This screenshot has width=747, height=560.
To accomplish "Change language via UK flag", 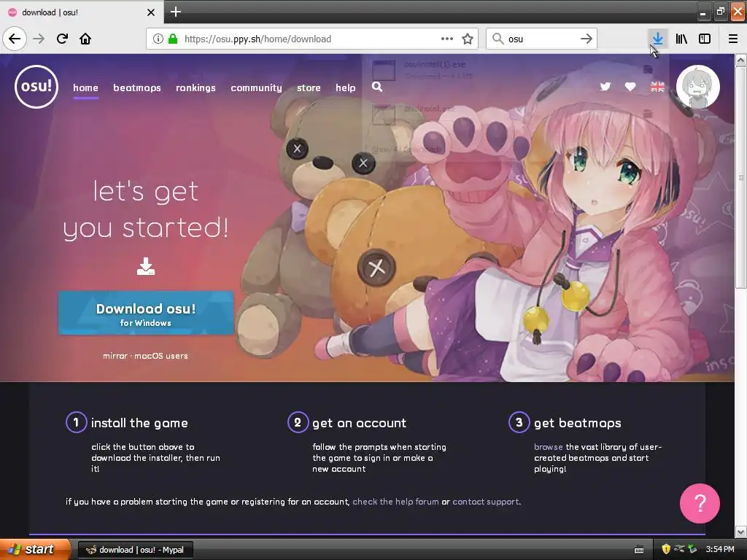I will tap(657, 87).
